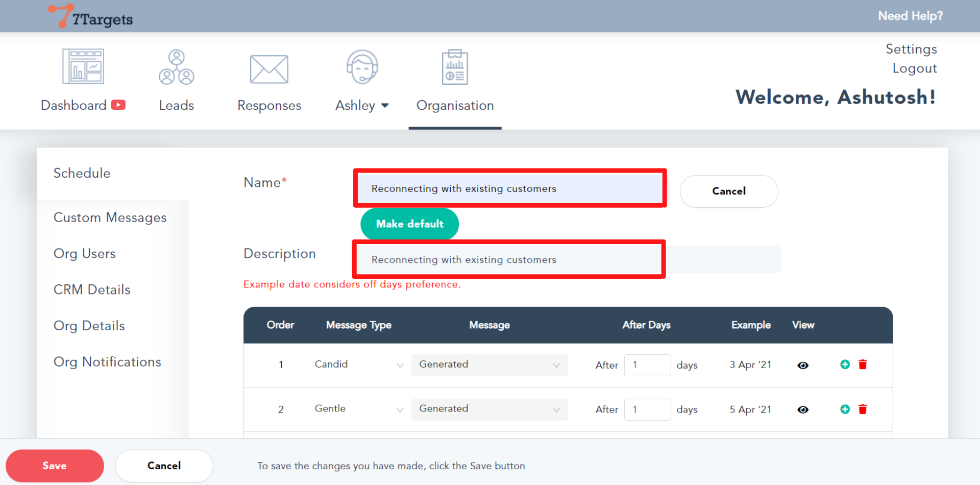The height and width of the screenshot is (485, 980).
Task: Open row 1 Generated message dropdown
Action: (x=489, y=365)
